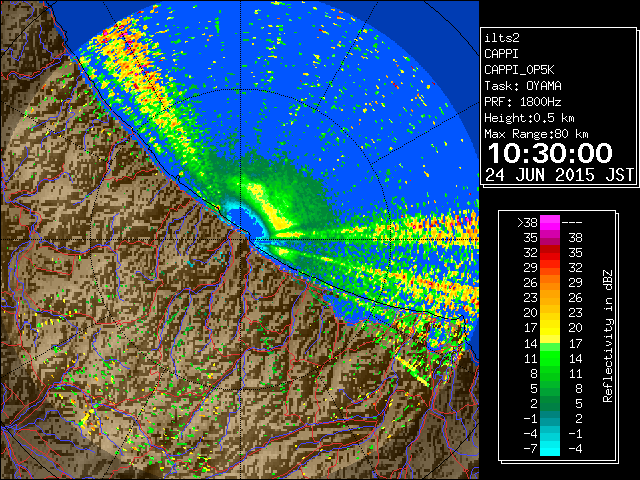
Task: Click the '24 JUN 2015 JST' date
Action: point(560,175)
